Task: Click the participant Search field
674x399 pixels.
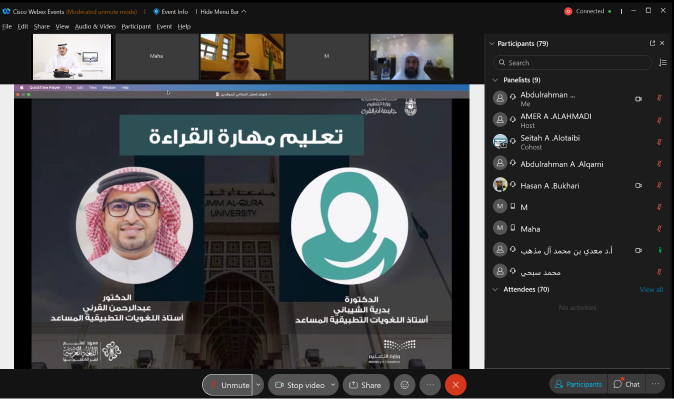Action: (573, 63)
